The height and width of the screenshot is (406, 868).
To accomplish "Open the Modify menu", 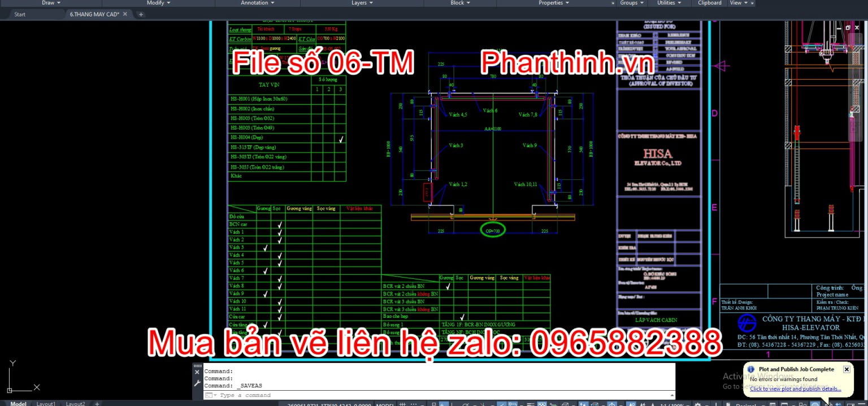I will pos(157,3).
